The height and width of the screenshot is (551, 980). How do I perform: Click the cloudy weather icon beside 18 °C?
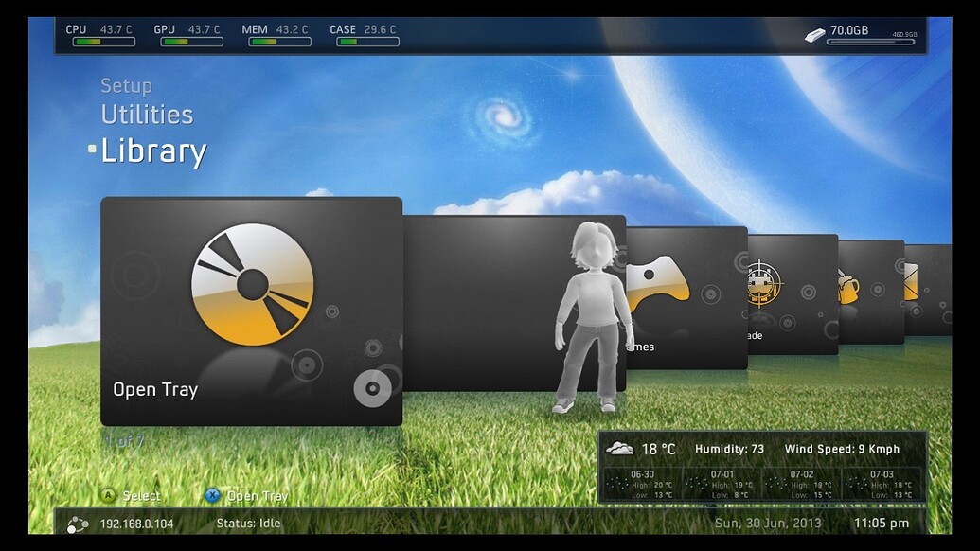click(619, 446)
